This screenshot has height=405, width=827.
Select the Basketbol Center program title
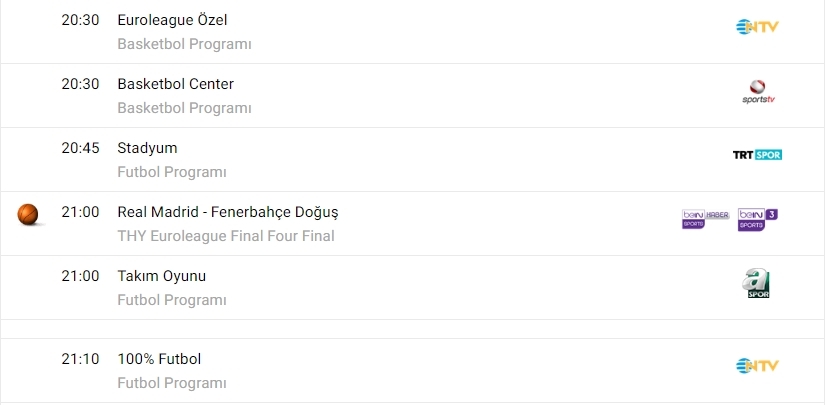coord(175,84)
